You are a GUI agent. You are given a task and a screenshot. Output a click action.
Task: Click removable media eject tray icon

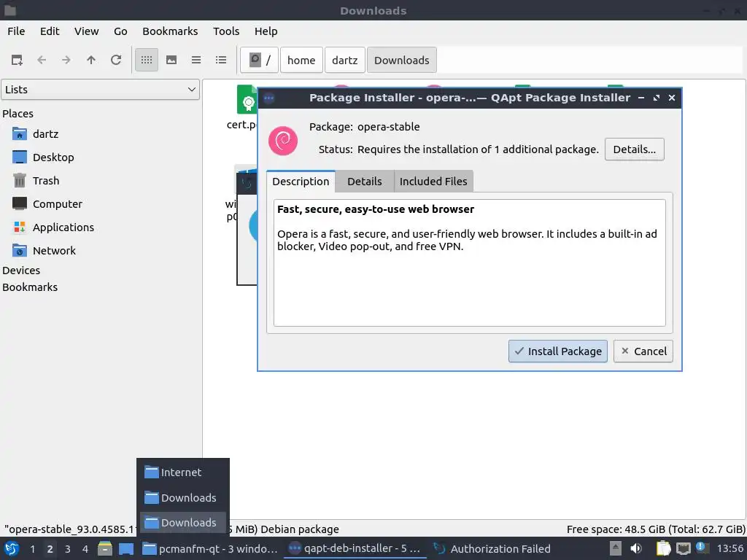[x=616, y=548]
